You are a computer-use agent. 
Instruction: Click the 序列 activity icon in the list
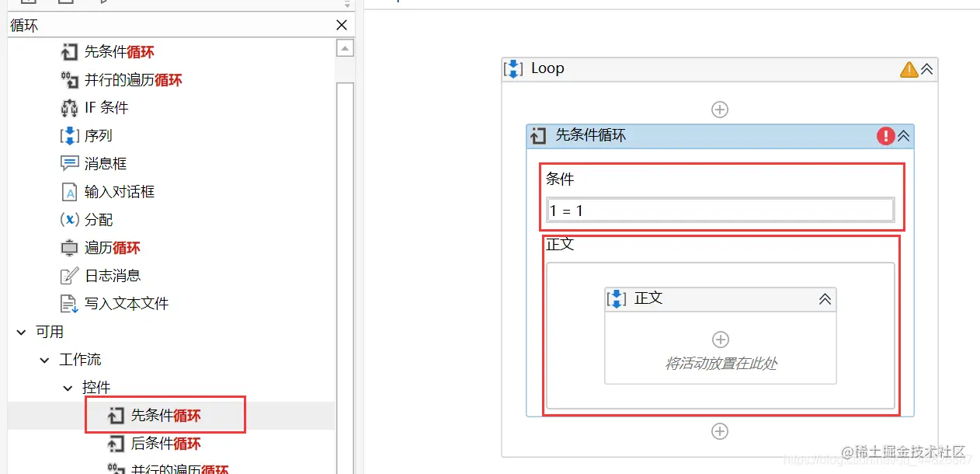click(x=69, y=136)
